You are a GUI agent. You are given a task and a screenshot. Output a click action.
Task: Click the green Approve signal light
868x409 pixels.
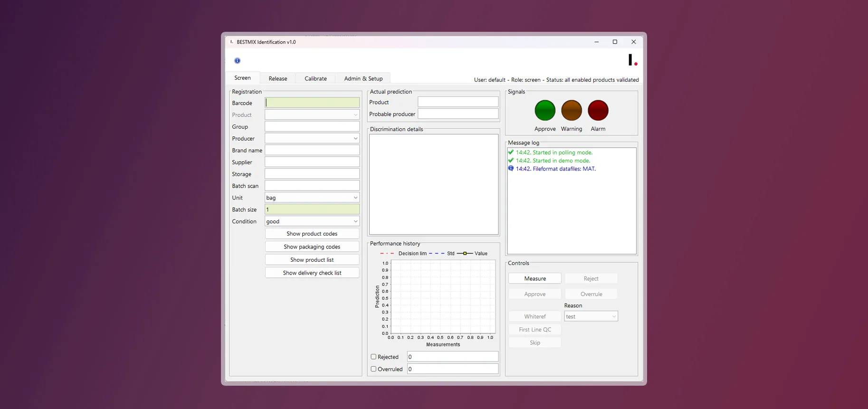point(545,110)
